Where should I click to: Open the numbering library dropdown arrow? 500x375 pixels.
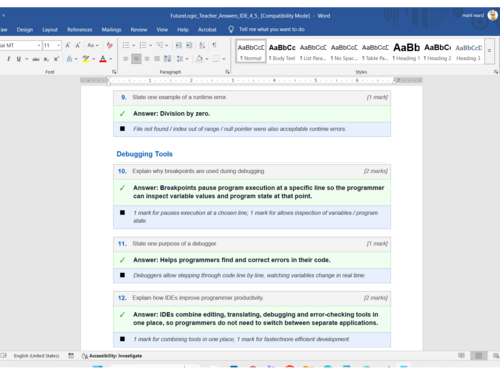[150, 45]
